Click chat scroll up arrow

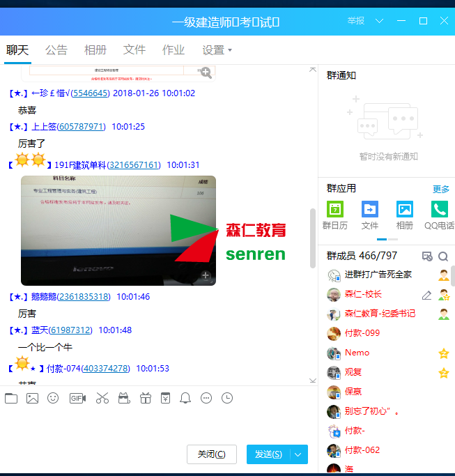pyautogui.click(x=313, y=70)
